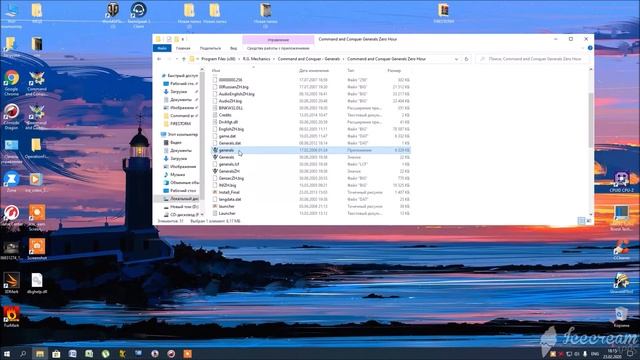This screenshot has height=360, width=640.
Task: Open recent locations dropdown arrow
Action: pos(177,59)
